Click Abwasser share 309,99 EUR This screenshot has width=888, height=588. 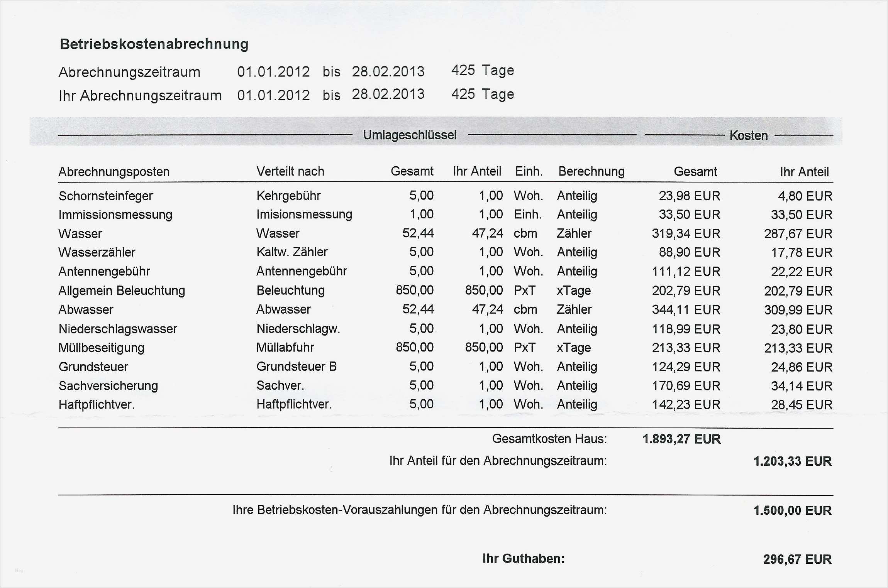(798, 310)
